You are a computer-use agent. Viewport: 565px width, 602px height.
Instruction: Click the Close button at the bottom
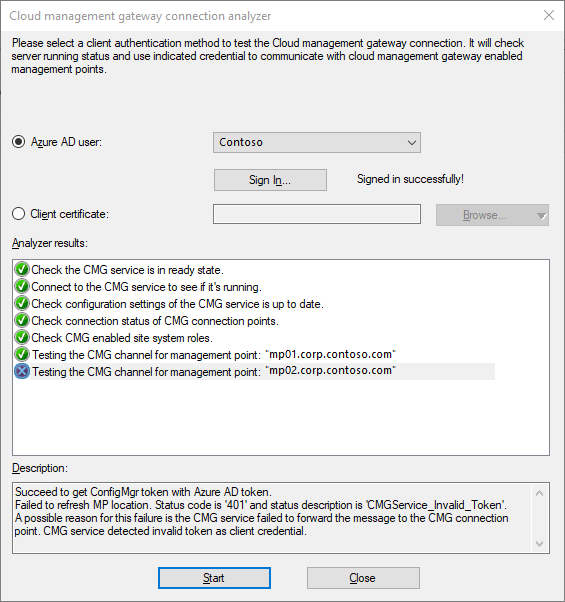tap(363, 578)
